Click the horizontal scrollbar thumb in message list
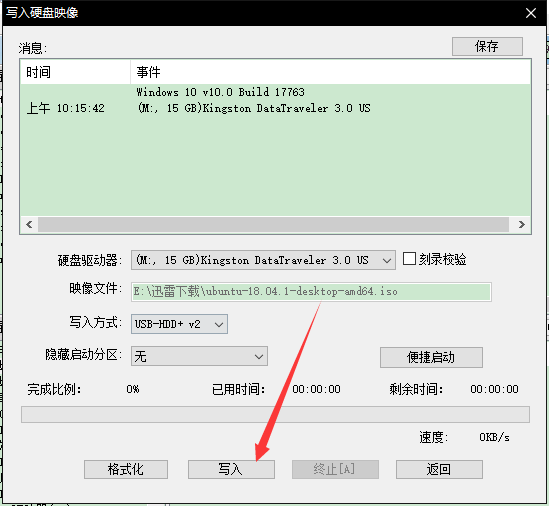The image size is (549, 506). [273, 224]
